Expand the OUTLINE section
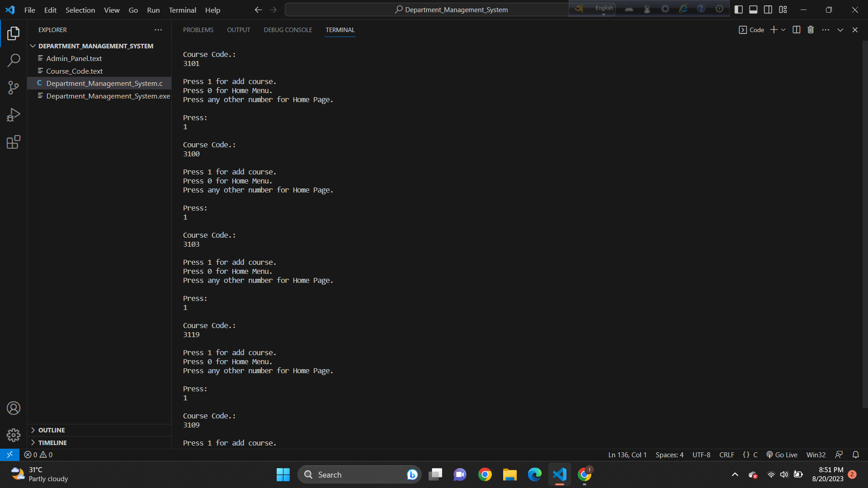 pyautogui.click(x=52, y=430)
